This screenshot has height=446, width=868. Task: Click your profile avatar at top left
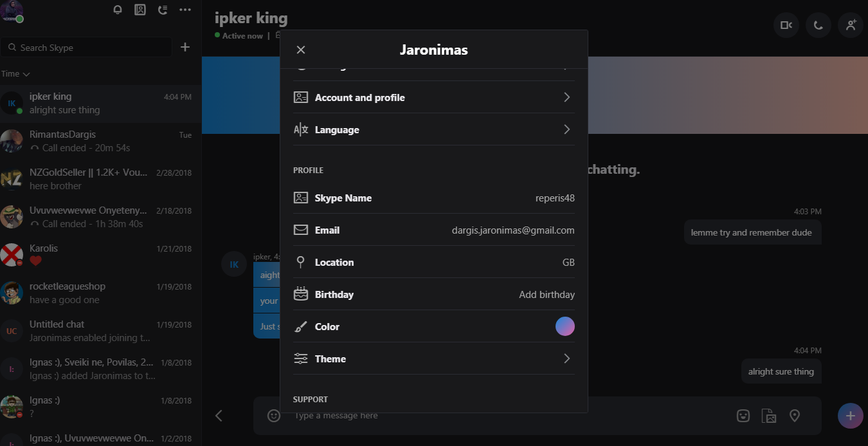tap(12, 11)
